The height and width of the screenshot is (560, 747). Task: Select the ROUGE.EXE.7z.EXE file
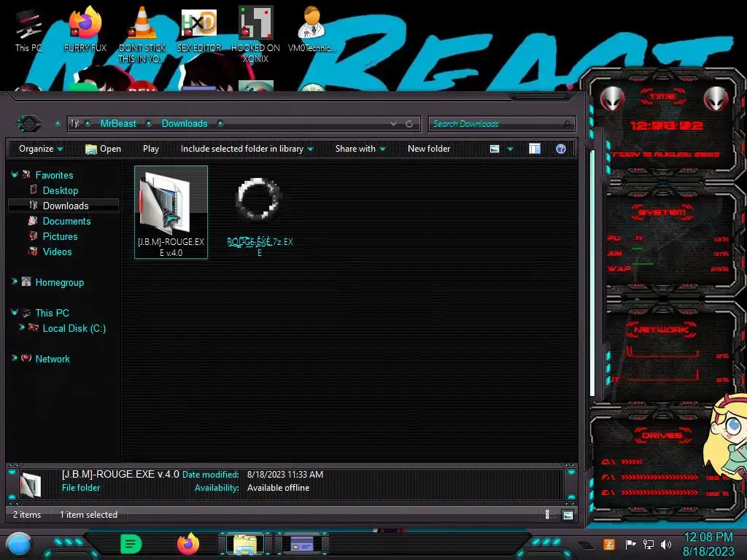coord(259,217)
